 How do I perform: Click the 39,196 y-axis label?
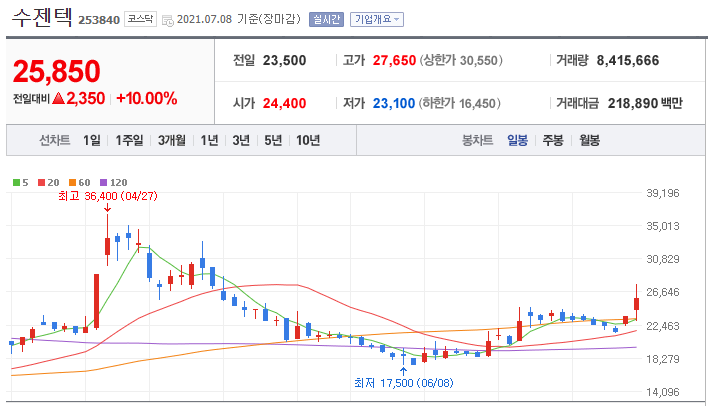click(662, 193)
